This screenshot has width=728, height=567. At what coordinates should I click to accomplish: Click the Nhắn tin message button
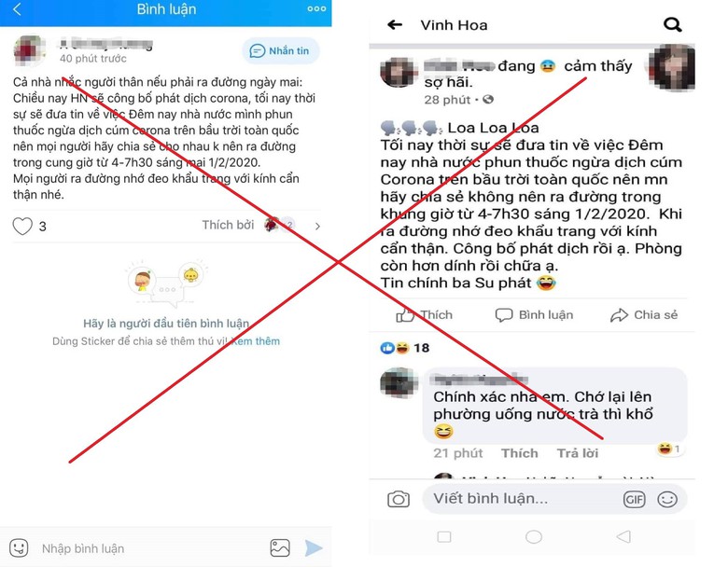[280, 50]
